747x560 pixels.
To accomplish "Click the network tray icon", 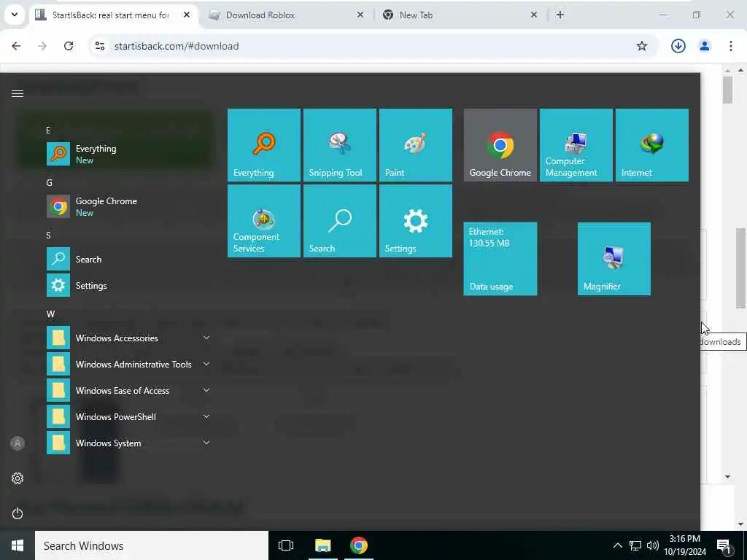I will tap(635, 545).
